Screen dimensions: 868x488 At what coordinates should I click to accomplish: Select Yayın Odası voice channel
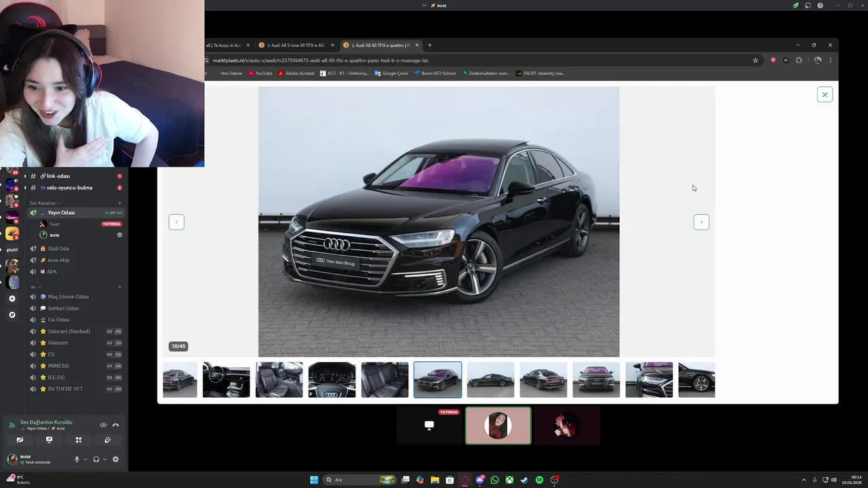(x=75, y=213)
